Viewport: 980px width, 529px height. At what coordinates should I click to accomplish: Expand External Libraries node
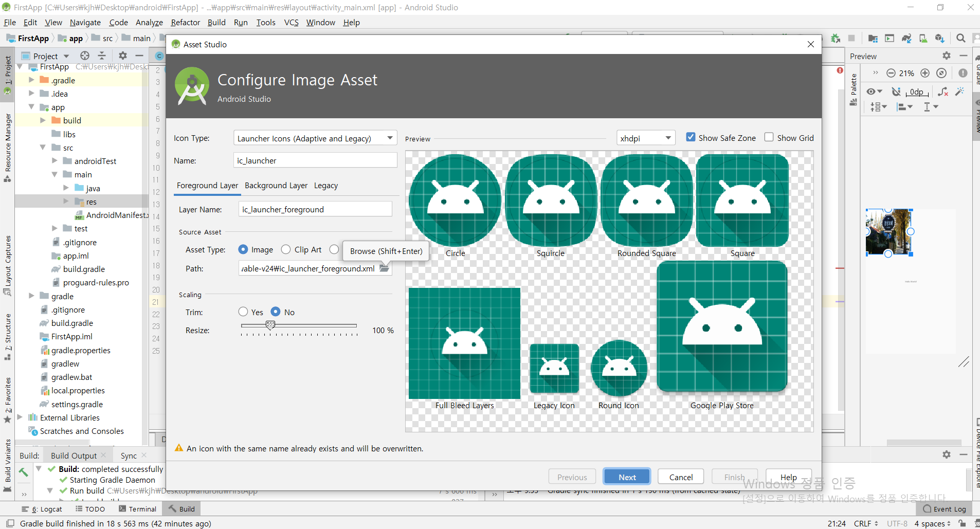pyautogui.click(x=20, y=417)
